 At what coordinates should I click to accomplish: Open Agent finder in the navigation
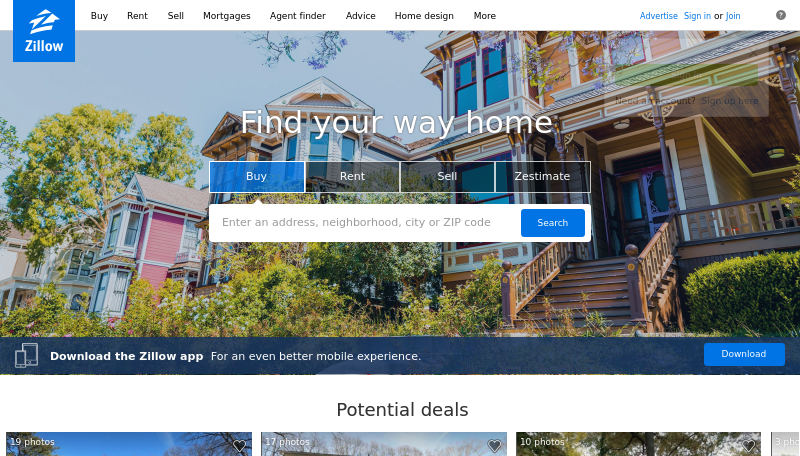click(297, 16)
